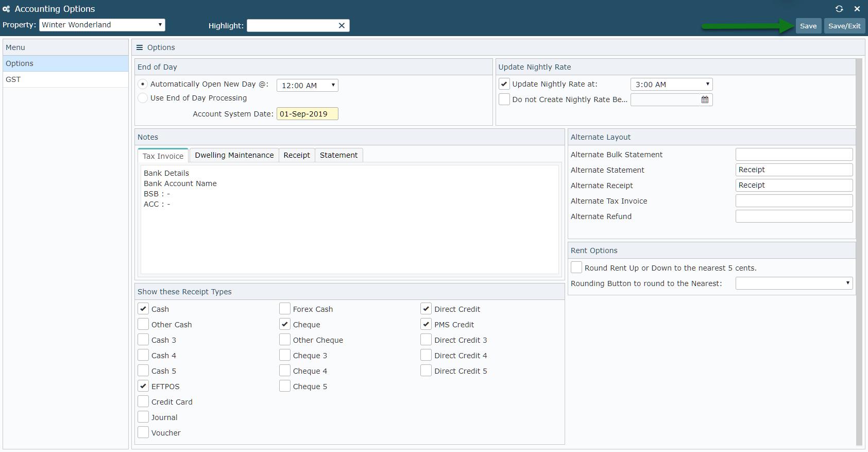Image resolution: width=868 pixels, height=452 pixels.
Task: Enable the Journal receipt type
Action: tap(143, 417)
